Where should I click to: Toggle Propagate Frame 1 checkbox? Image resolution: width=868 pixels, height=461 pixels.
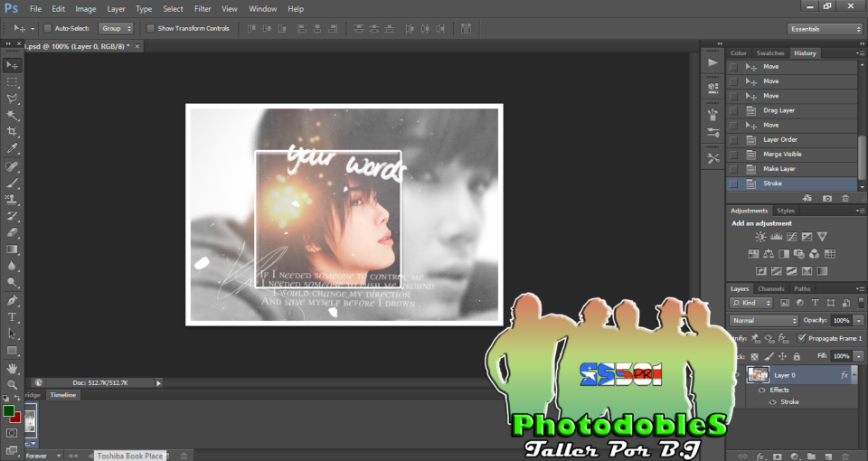(801, 338)
